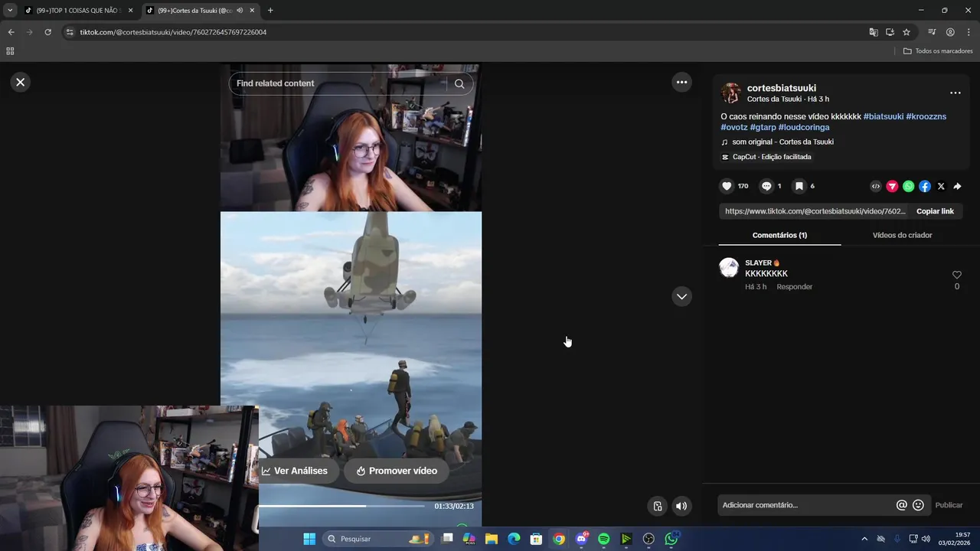980x551 pixels.
Task: Open the emoji picker in comment box
Action: point(918,505)
